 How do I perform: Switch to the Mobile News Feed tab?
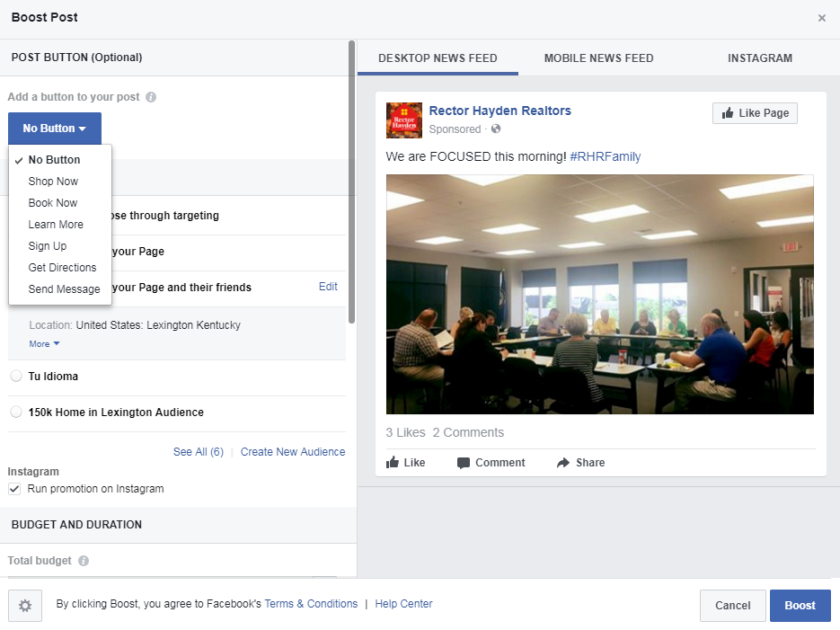pyautogui.click(x=598, y=58)
